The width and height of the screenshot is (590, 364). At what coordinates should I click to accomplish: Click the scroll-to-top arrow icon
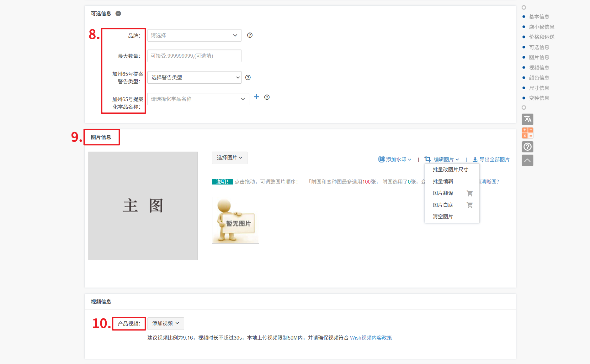click(527, 160)
